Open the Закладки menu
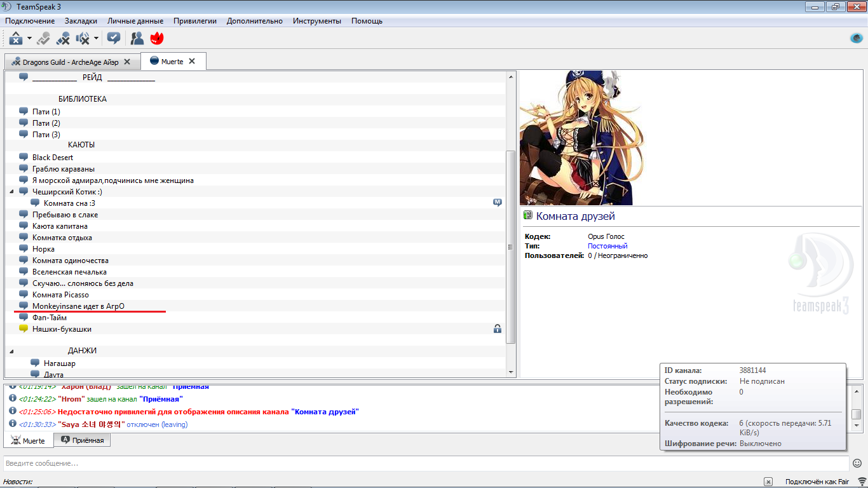 (x=81, y=21)
